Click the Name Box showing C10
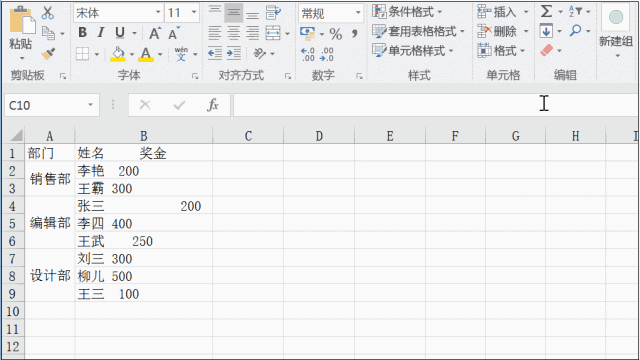Viewport: 640px width, 360px height. (52, 105)
